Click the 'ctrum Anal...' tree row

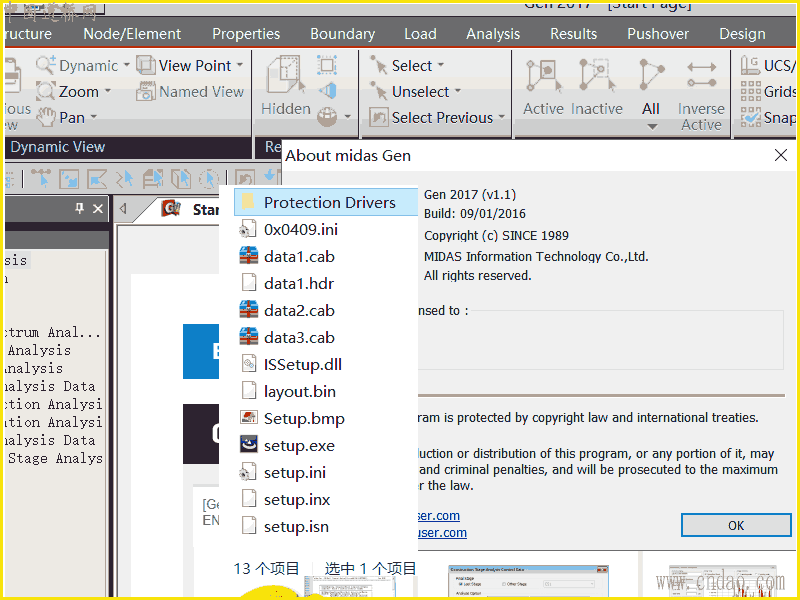click(53, 332)
